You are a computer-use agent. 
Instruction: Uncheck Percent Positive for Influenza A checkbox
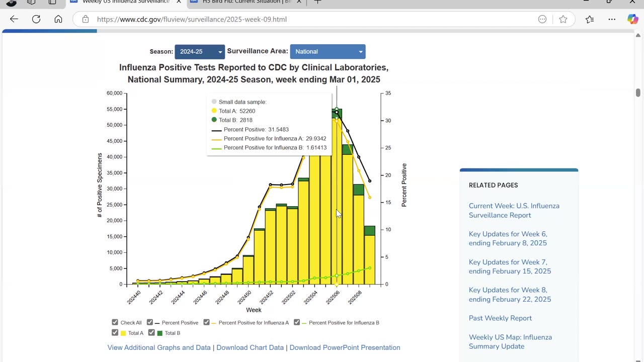point(207,322)
